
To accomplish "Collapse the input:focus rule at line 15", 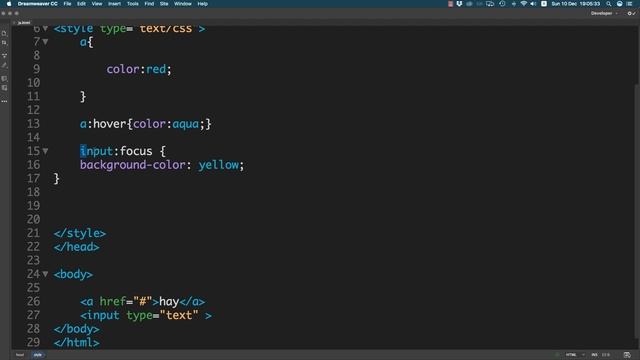I will 45,151.
